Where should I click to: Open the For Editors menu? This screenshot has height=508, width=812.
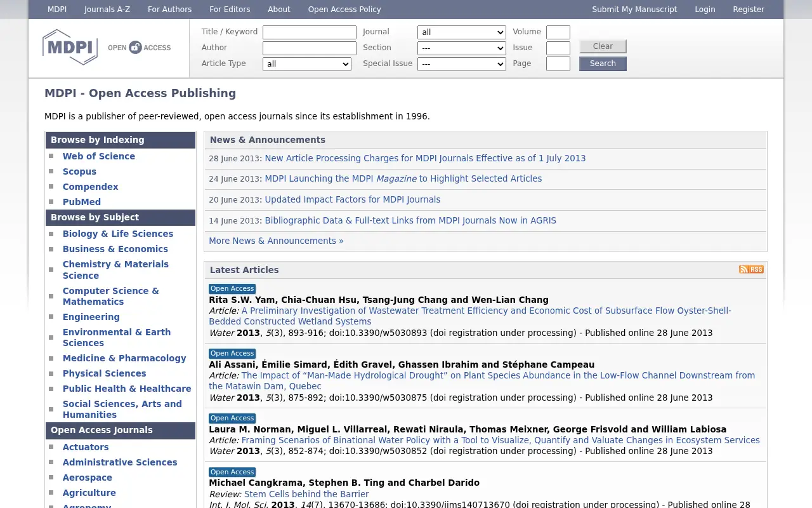pos(230,10)
